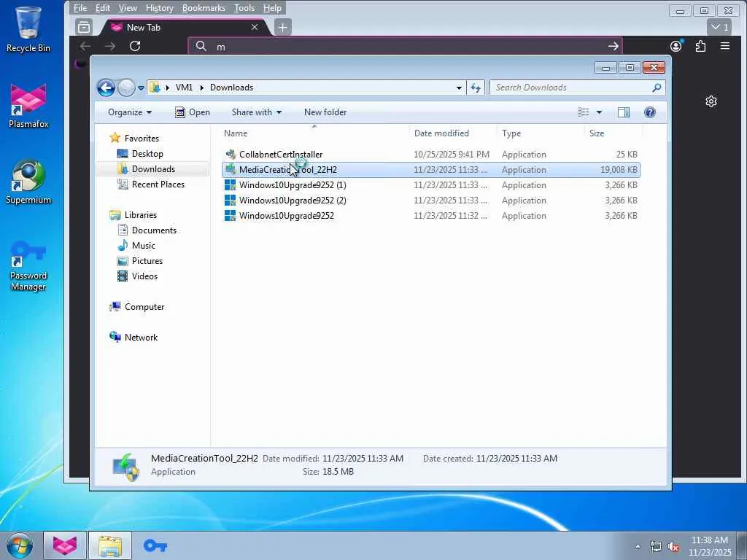The width and height of the screenshot is (747, 560).
Task: Open recent pages dropdown arrow in Explorer
Action: (x=141, y=88)
